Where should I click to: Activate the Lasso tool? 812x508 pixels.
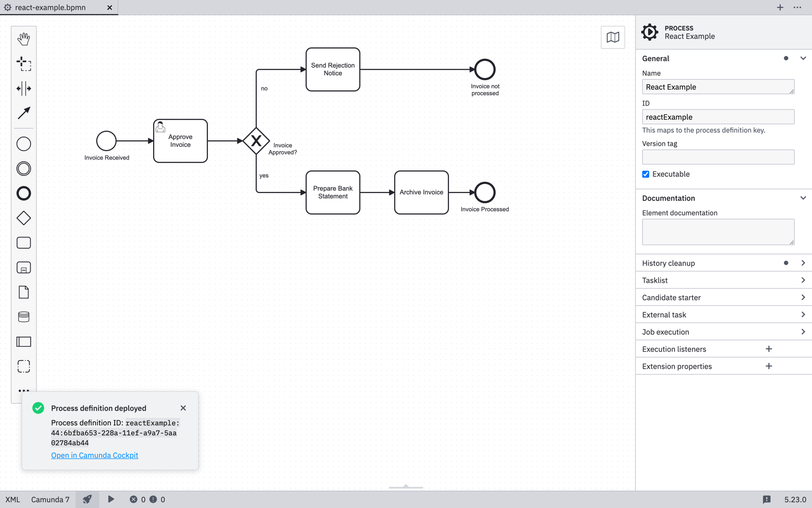click(24, 64)
